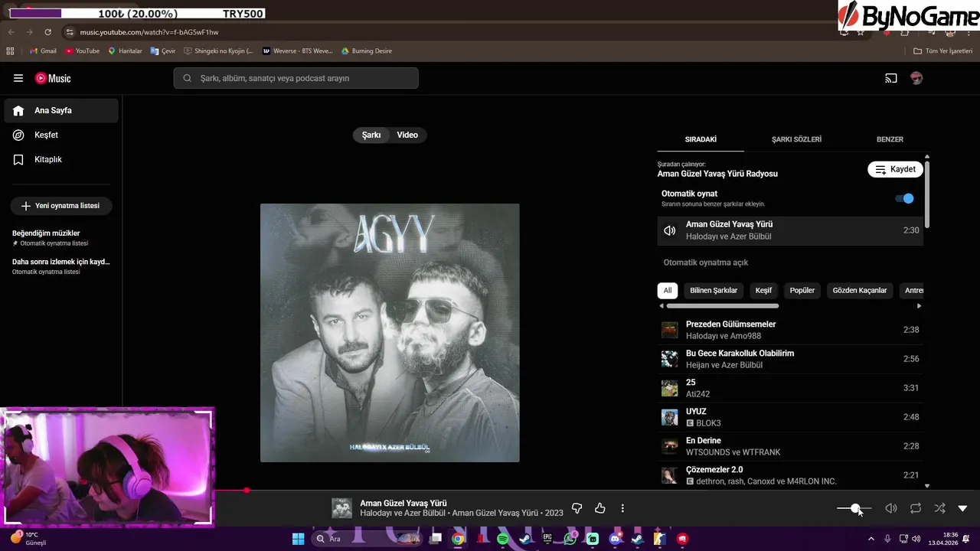
Task: Open the three-dot menu in player bar
Action: (x=622, y=508)
